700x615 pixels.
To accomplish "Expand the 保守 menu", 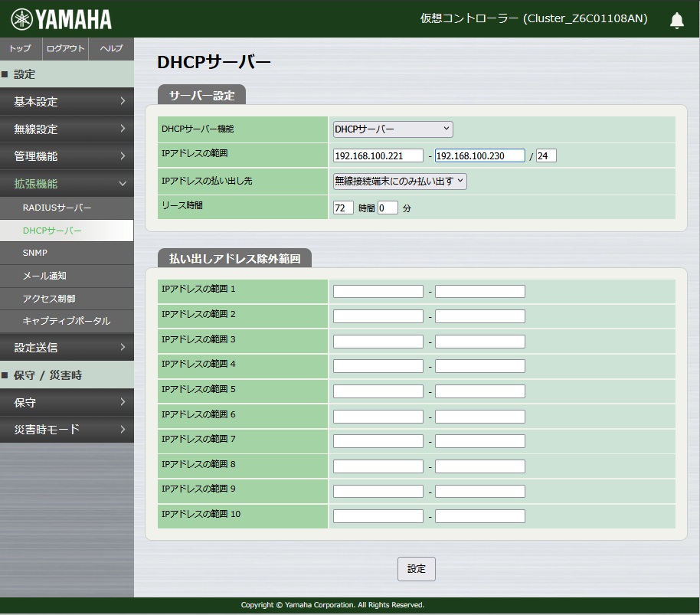I will tap(67, 402).
